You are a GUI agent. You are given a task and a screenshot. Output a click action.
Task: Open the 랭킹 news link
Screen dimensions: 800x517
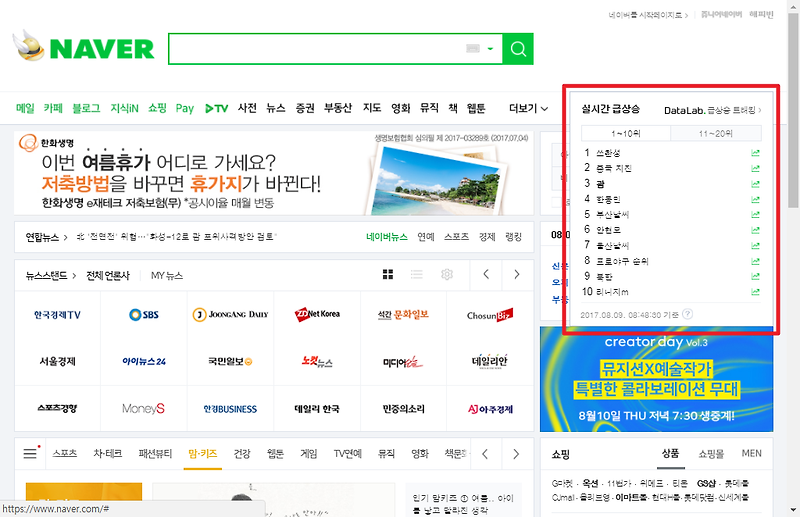tap(513, 237)
